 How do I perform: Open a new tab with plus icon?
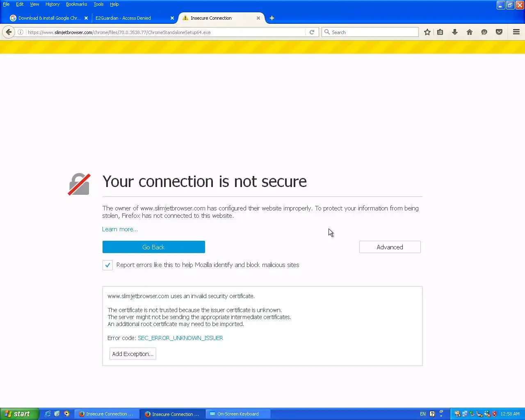coord(272,18)
